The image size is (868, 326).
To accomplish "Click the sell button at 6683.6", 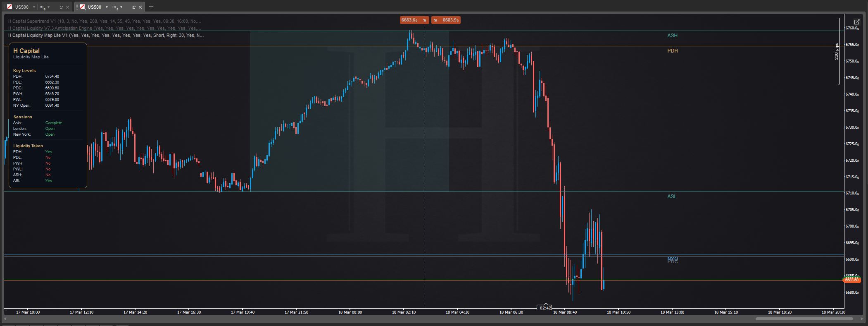I will [414, 20].
